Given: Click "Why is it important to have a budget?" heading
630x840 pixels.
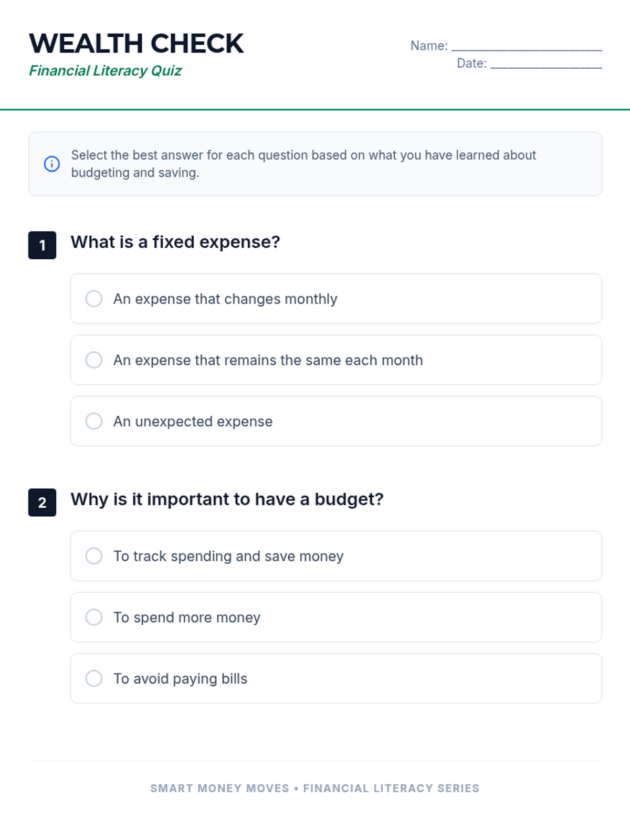Looking at the screenshot, I should 227,499.
